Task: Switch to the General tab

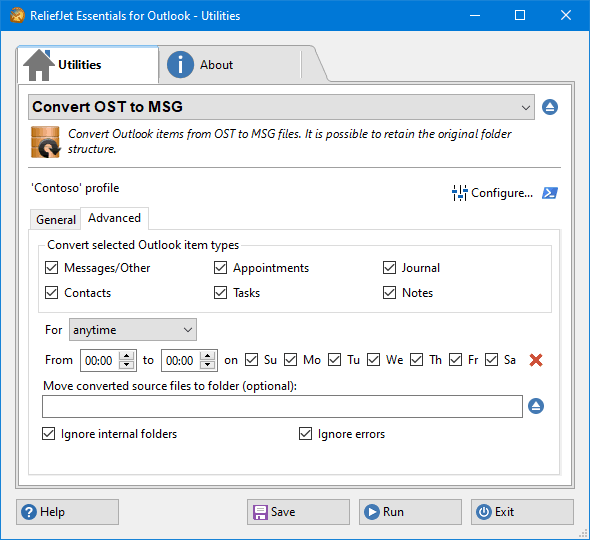Action: pyautogui.click(x=56, y=219)
